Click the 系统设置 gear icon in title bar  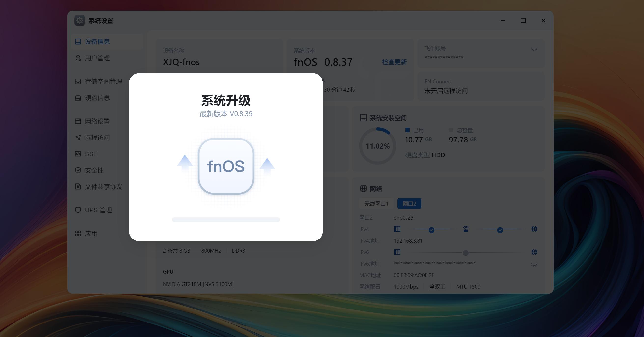click(80, 20)
